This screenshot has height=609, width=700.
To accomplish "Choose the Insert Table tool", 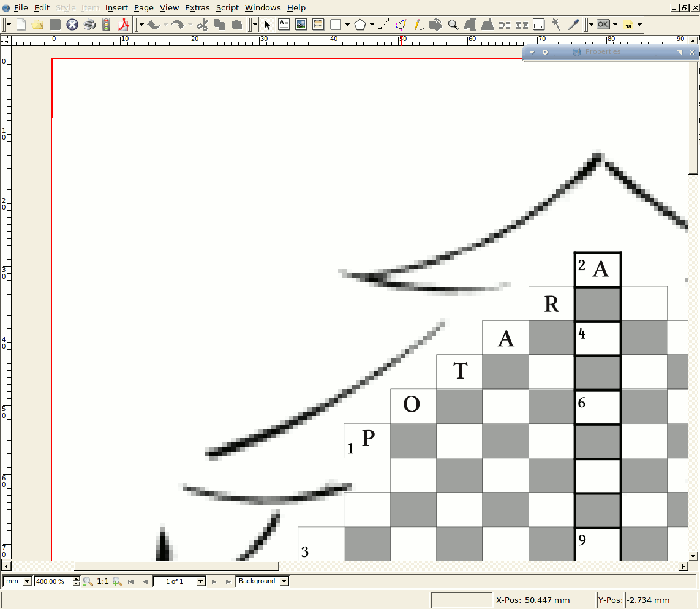I will pos(318,25).
